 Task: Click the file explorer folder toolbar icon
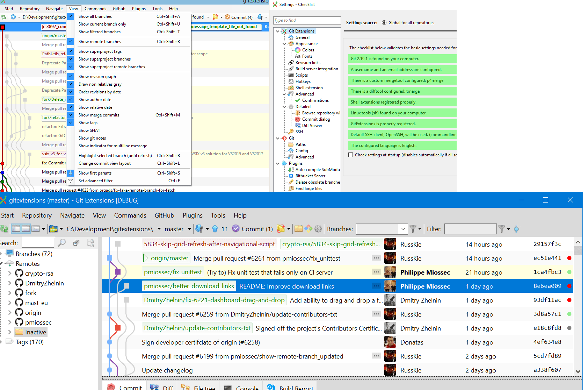(x=298, y=229)
